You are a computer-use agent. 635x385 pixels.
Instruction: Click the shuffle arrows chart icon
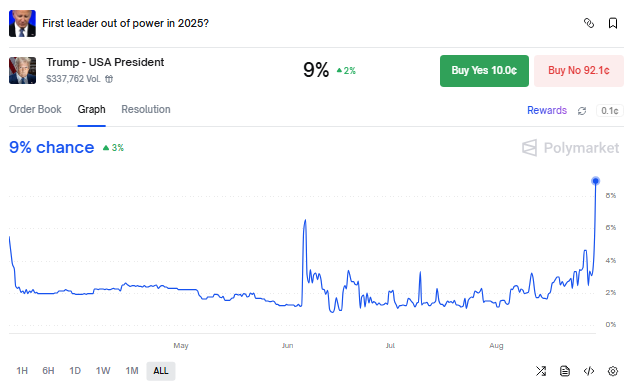click(541, 371)
